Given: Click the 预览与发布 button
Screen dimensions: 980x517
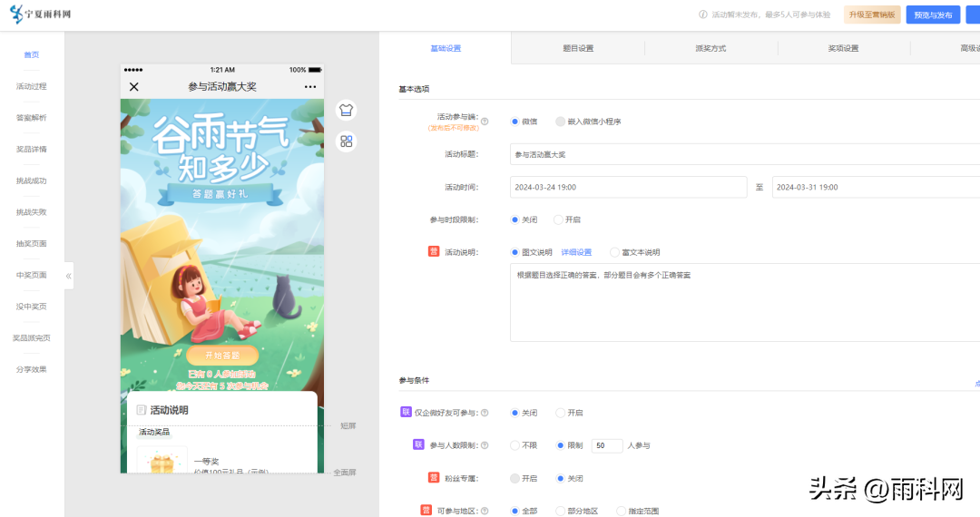Looking at the screenshot, I should tap(933, 15).
